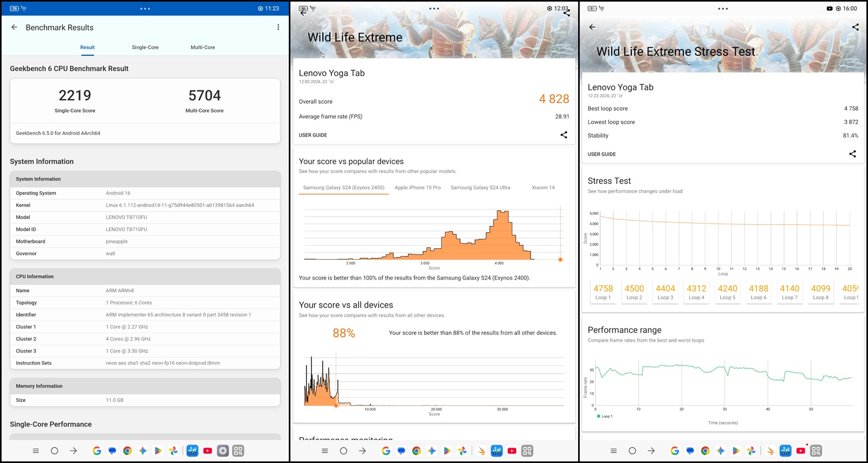Tap the Loop 1 score card 4758
Screen dimensions: 868x463
(x=603, y=292)
